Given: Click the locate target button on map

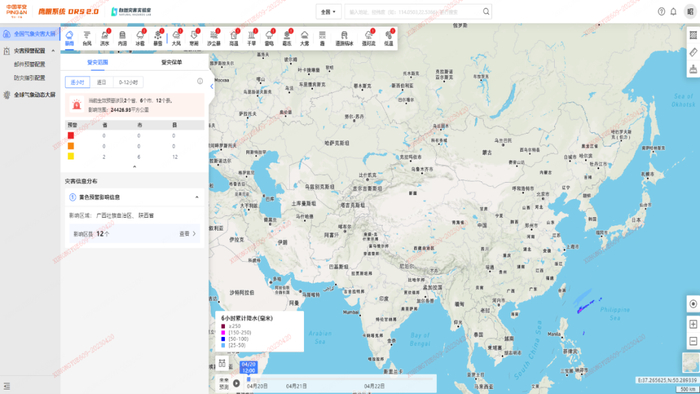Looking at the screenshot, I should click(693, 304).
